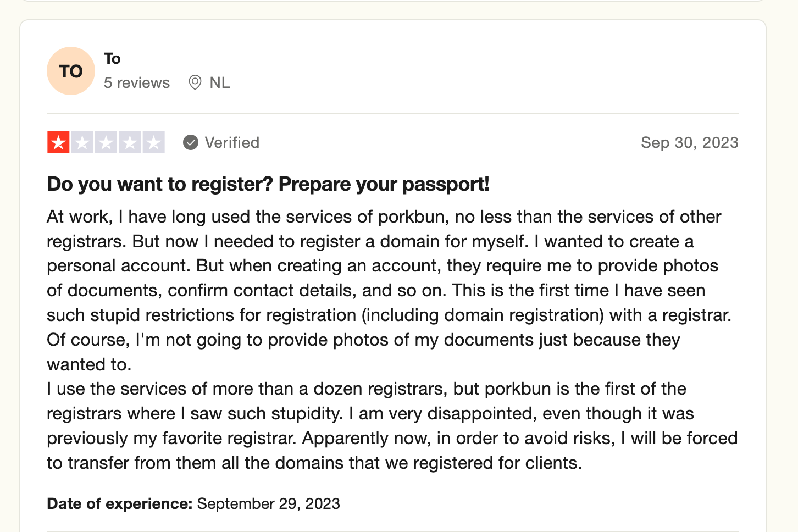This screenshot has height=532, width=798.
Task: Click the "September 29, 2023" experience date
Action: click(269, 504)
